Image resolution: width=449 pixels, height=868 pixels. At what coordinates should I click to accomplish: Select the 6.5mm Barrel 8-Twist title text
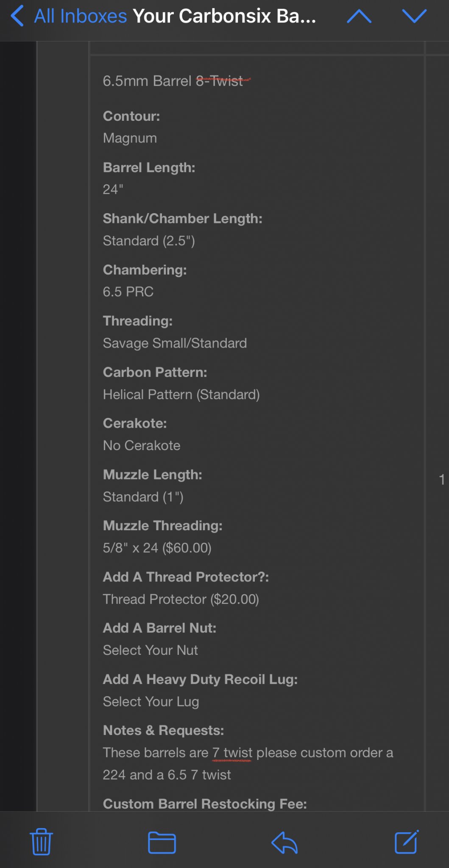[173, 81]
